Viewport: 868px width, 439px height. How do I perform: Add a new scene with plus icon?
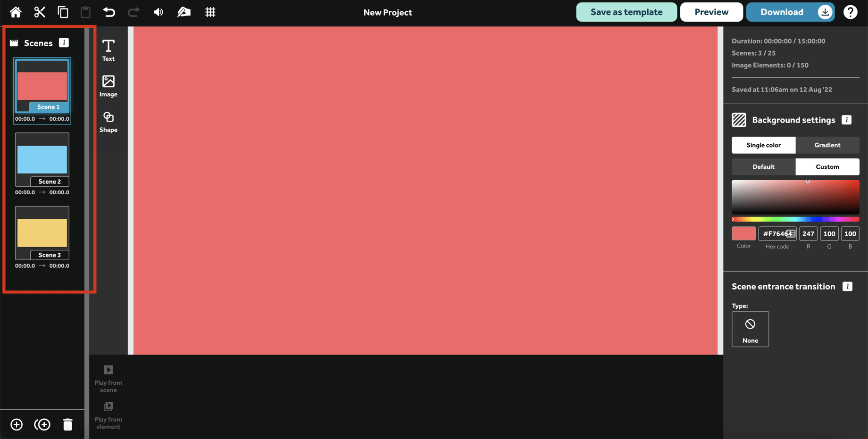coord(17,424)
